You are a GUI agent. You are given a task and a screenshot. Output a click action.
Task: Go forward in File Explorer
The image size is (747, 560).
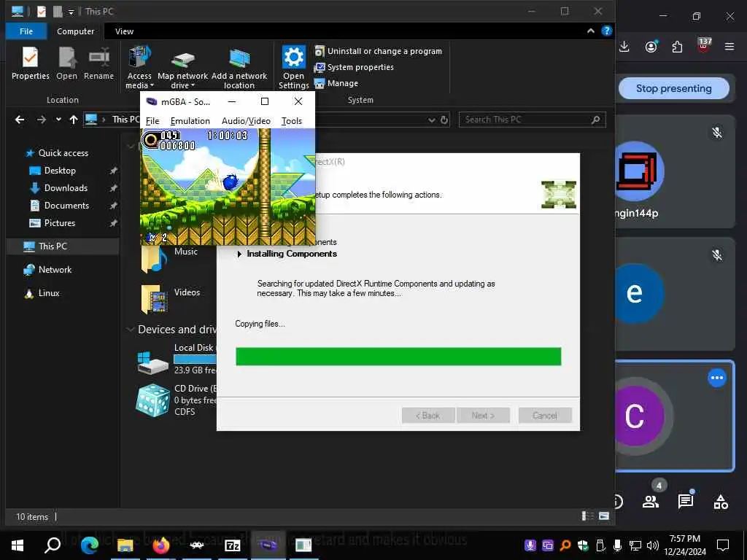pos(42,120)
